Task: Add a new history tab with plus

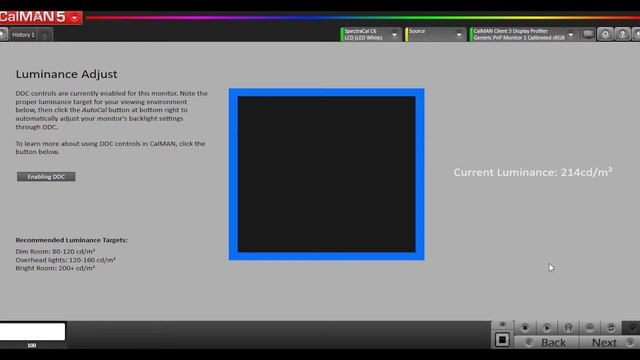Action: pos(45,35)
